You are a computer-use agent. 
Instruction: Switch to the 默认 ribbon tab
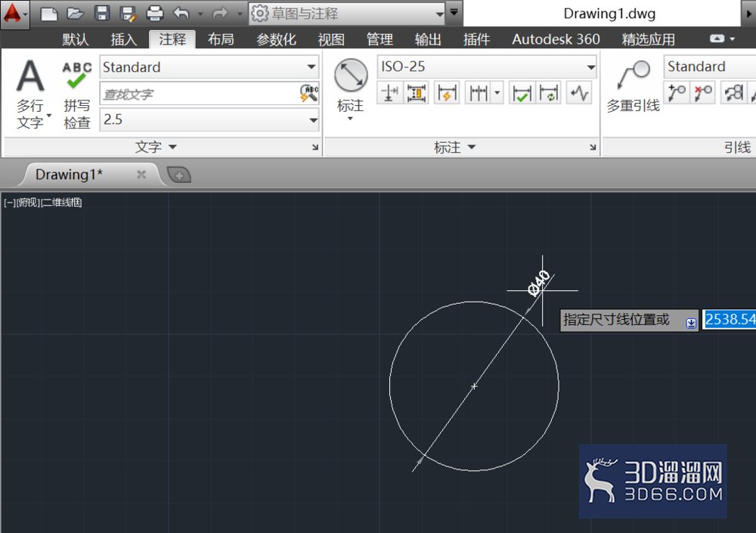coord(75,39)
